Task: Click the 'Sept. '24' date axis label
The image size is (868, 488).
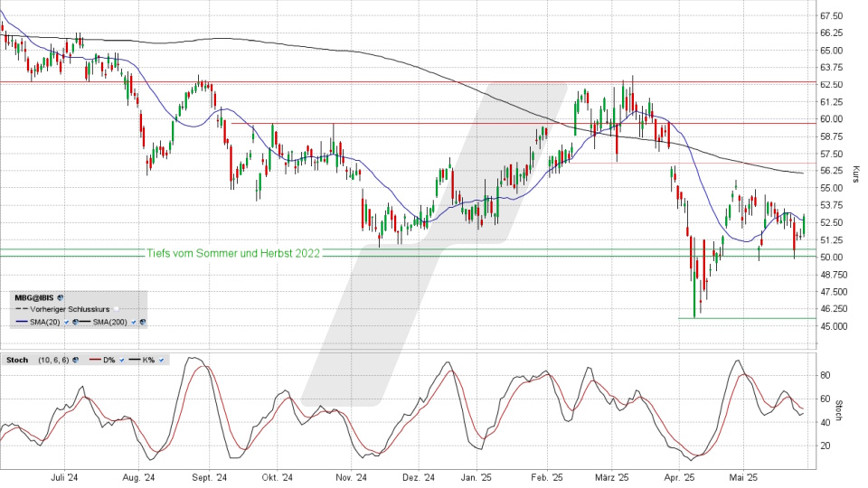Action: [x=207, y=478]
